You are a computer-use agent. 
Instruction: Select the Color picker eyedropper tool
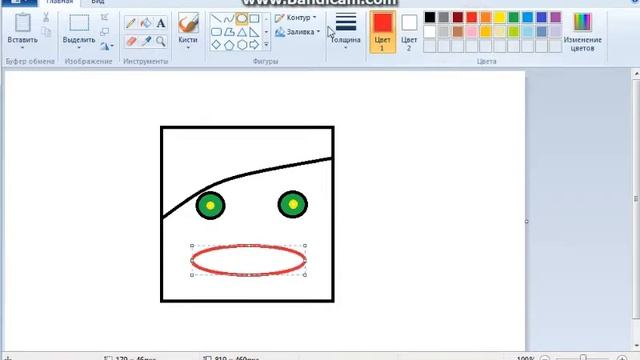coord(146,41)
